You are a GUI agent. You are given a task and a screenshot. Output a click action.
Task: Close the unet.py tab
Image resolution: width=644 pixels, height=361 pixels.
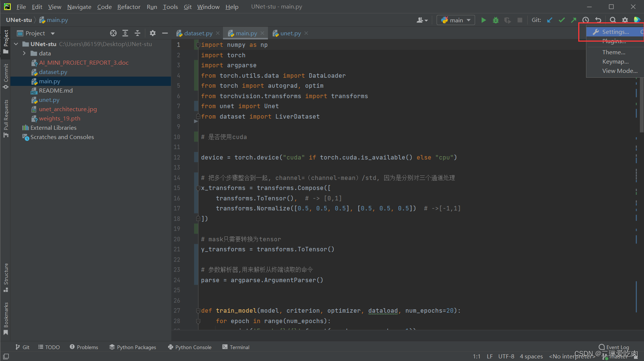coord(306,33)
